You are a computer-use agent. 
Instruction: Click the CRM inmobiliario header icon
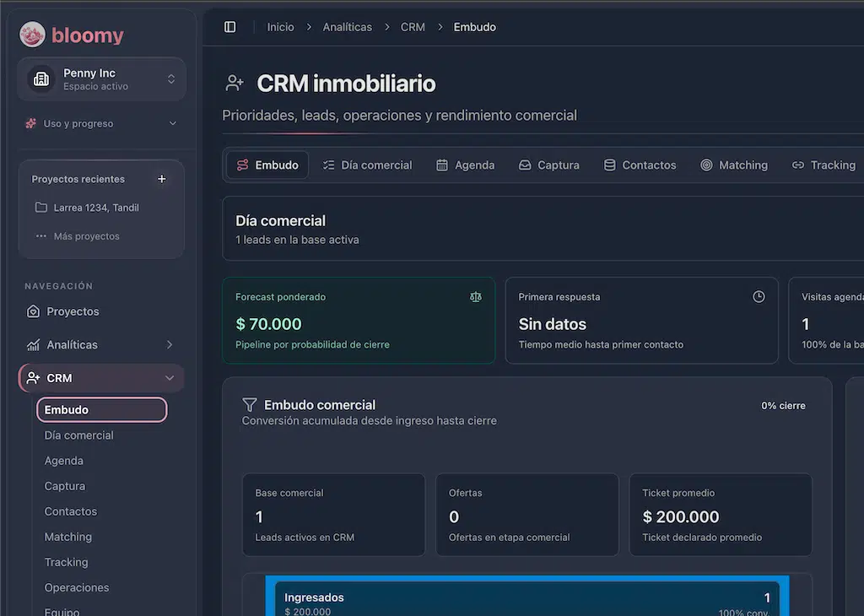[x=235, y=84]
